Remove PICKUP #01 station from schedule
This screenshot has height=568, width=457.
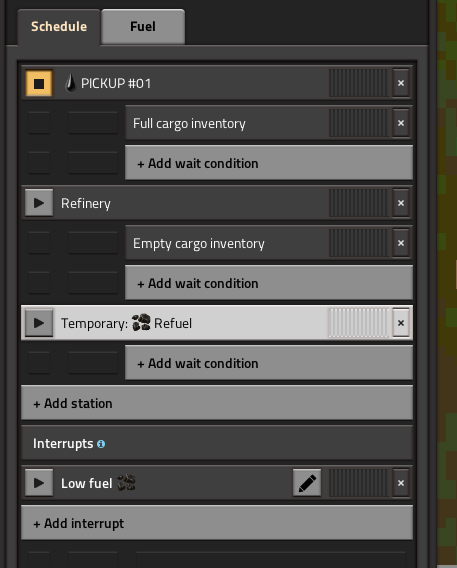[x=401, y=83]
